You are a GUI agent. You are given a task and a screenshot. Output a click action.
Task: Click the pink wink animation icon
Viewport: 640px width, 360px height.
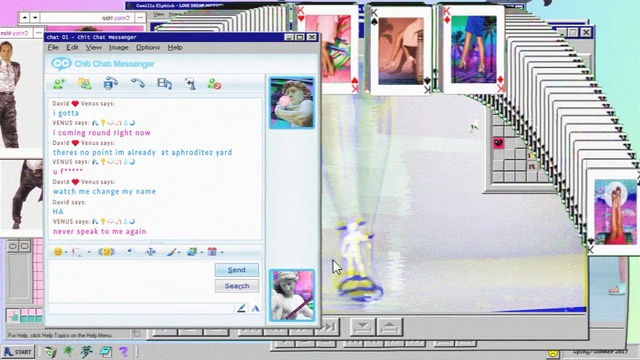tap(77, 252)
